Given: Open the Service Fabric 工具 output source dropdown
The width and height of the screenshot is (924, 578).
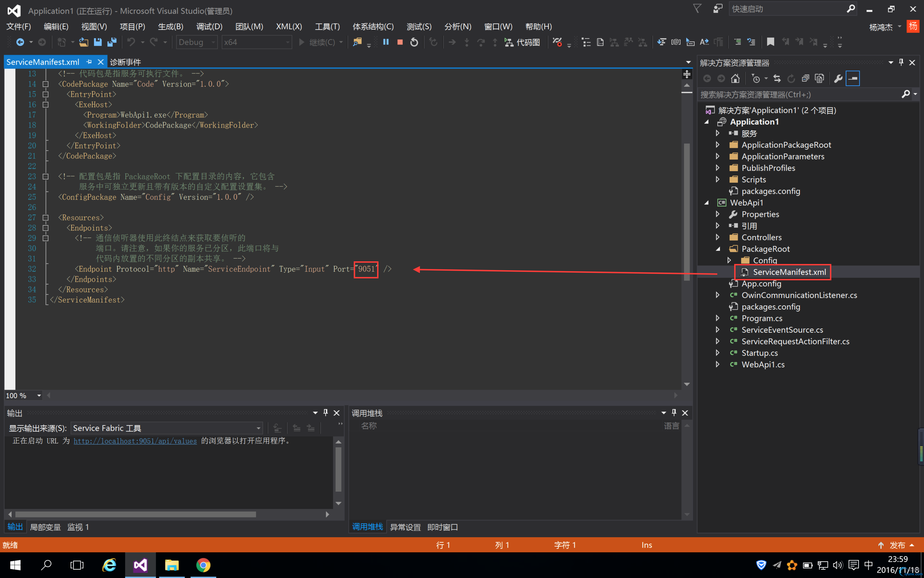Looking at the screenshot, I should pos(167,428).
